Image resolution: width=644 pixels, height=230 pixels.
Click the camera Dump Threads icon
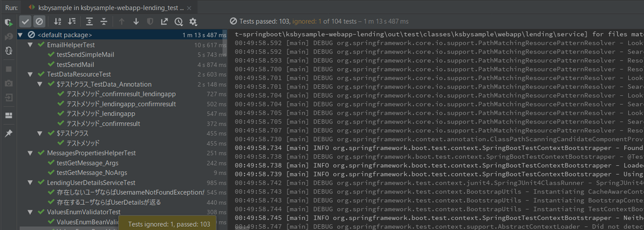[8, 84]
